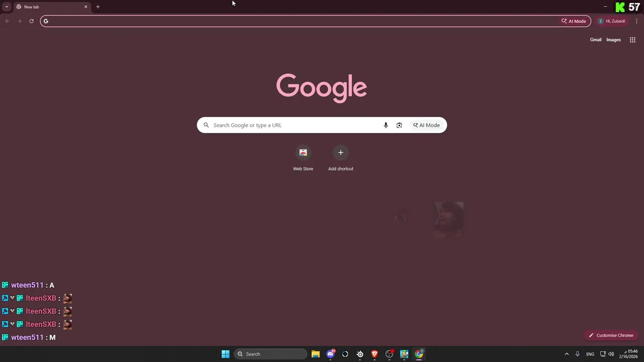Reload the page
The width and height of the screenshot is (644, 362).
[31, 21]
